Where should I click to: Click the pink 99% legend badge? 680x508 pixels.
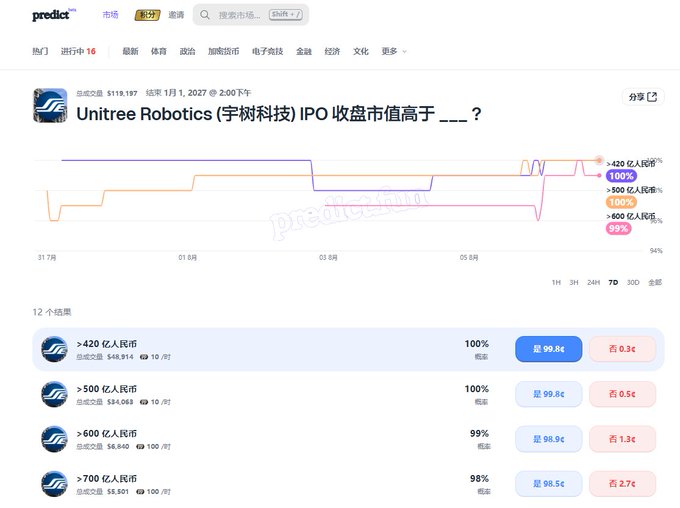(x=618, y=229)
